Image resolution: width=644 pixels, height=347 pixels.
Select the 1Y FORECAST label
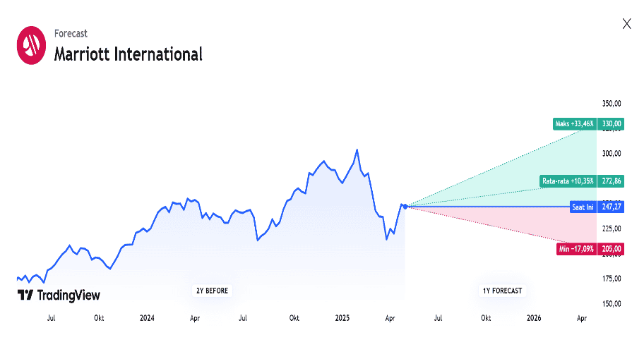pyautogui.click(x=502, y=291)
